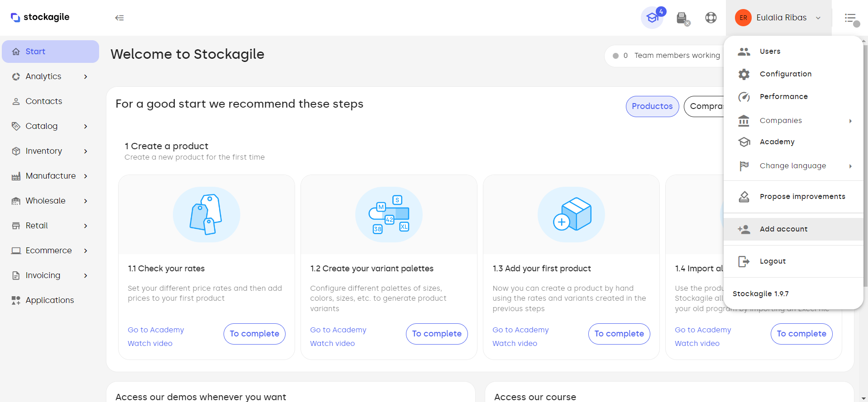868x402 pixels.
Task: Click the Stockagile 1.9.7 version text
Action: click(x=760, y=294)
